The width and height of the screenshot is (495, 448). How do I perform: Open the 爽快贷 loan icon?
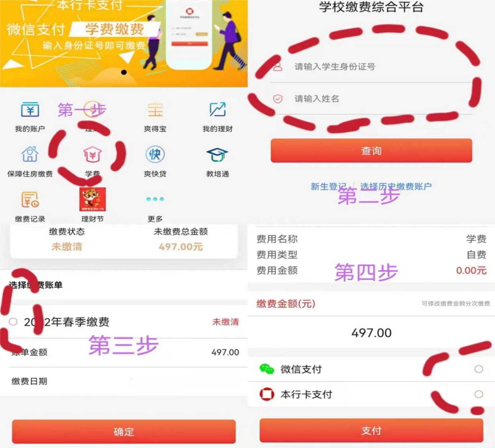155,154
